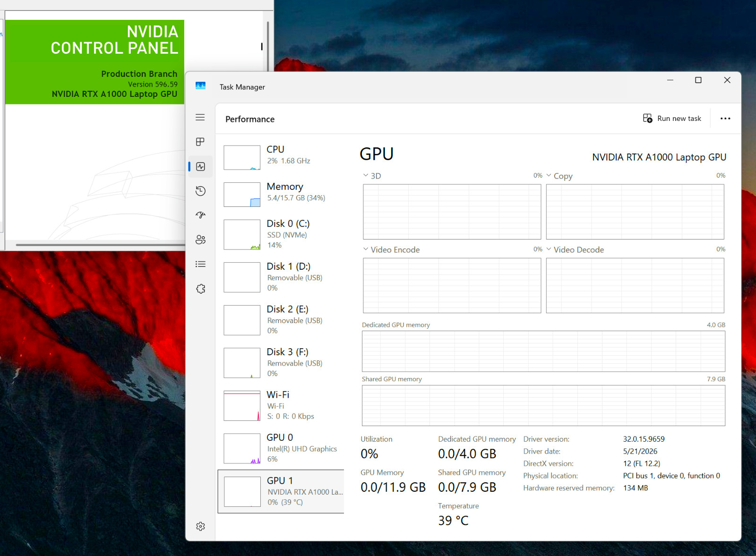Click the Video Decode usage graph
Screen dimensions: 756x556
tap(635, 285)
